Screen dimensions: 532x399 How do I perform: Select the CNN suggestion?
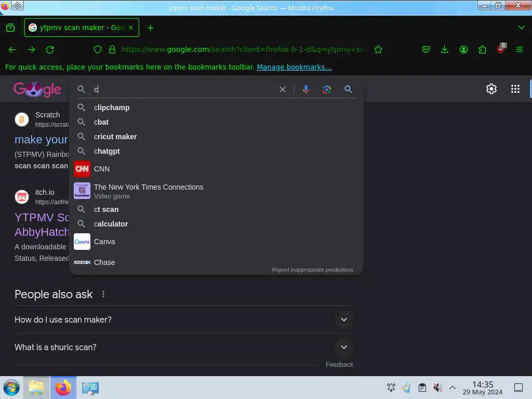tap(216, 169)
